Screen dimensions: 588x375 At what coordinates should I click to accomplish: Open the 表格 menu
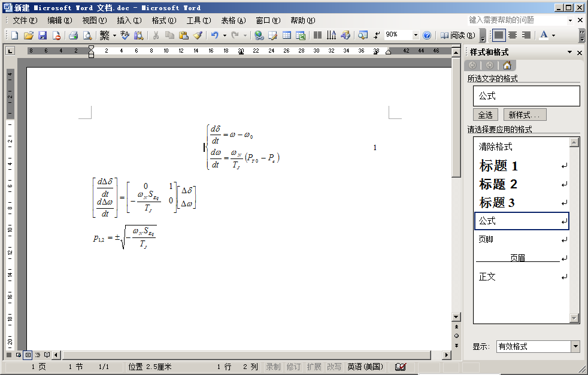[234, 20]
